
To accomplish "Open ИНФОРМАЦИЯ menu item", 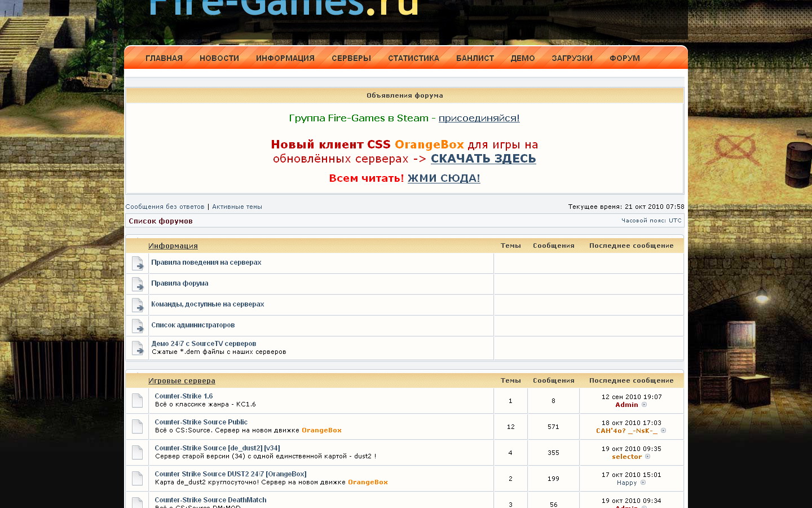I will point(285,58).
